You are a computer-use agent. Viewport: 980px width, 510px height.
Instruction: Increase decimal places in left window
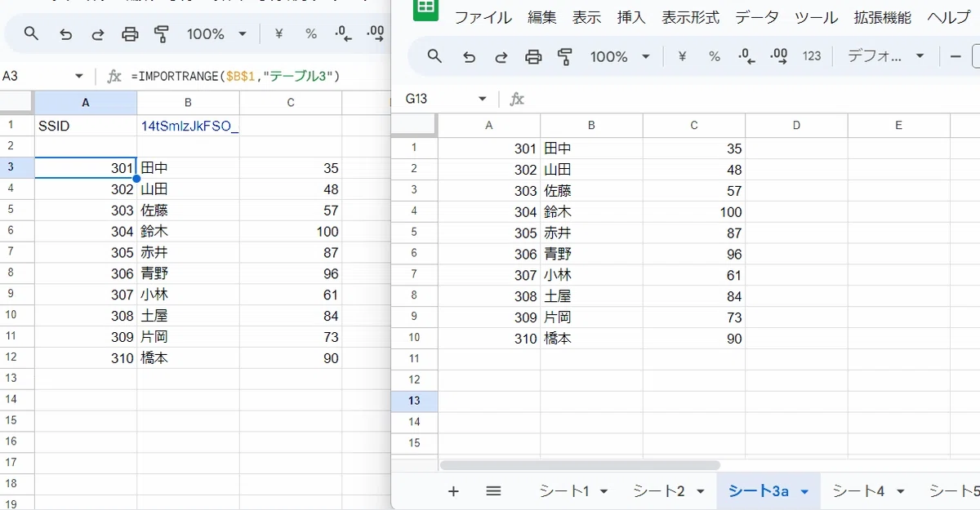[x=376, y=34]
